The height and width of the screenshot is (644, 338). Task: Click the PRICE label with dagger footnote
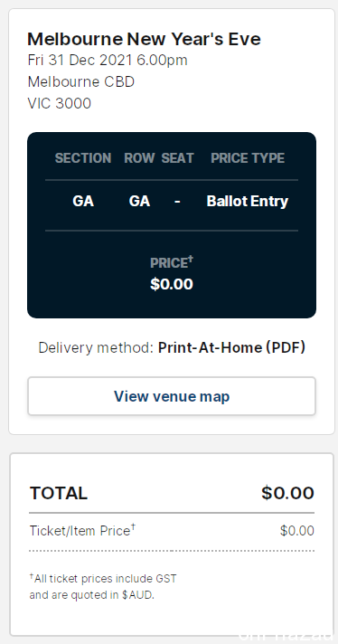172,262
